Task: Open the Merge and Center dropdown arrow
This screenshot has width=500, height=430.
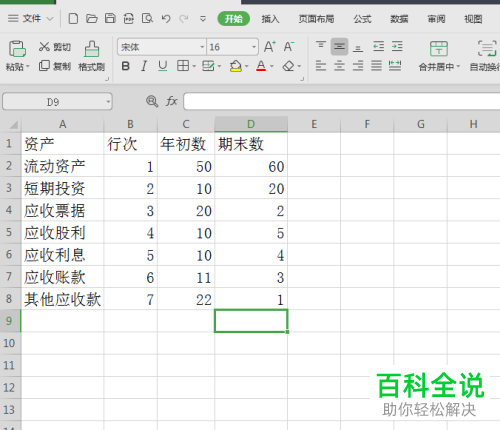Action: click(458, 67)
